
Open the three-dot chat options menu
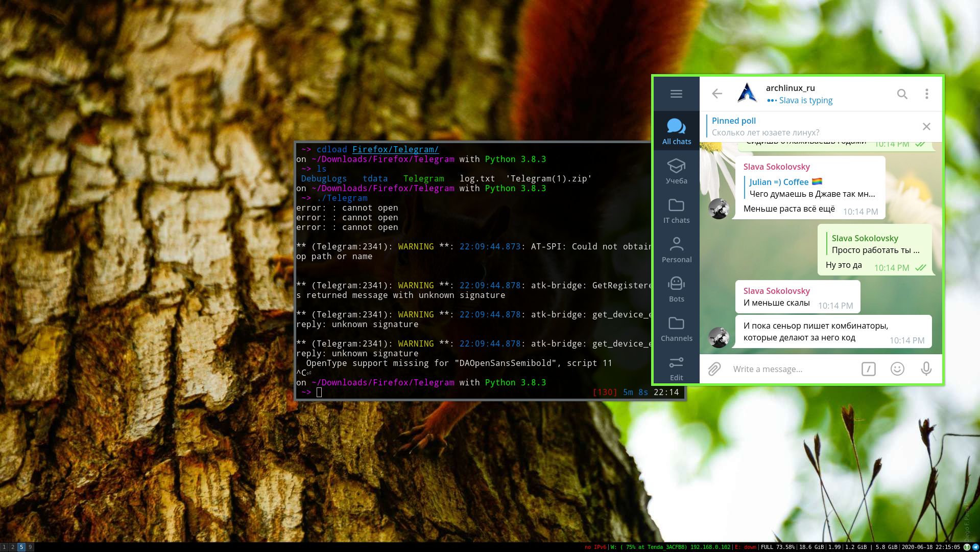pyautogui.click(x=926, y=94)
